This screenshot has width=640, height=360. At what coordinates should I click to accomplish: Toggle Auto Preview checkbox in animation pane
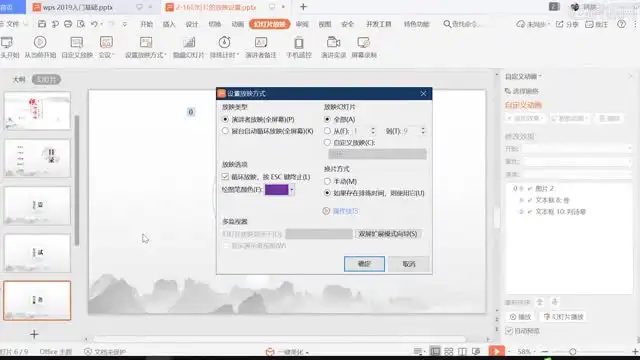(509, 331)
